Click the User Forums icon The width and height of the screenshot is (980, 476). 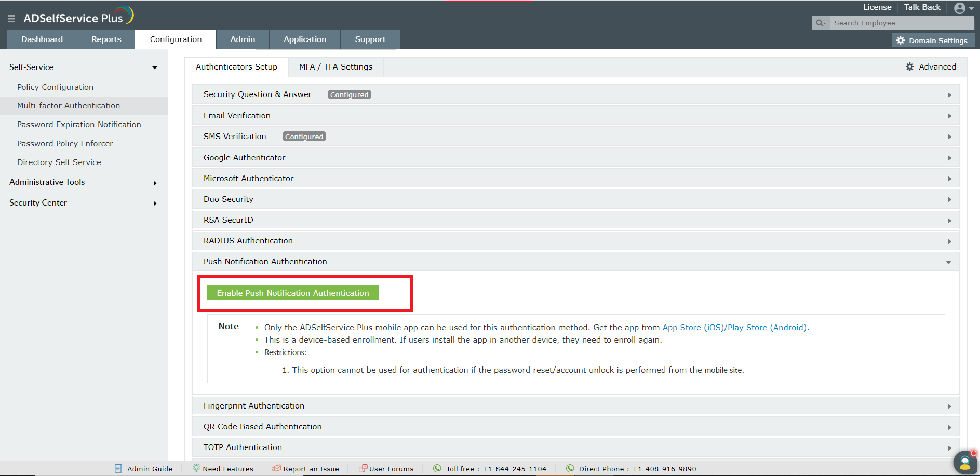363,468
